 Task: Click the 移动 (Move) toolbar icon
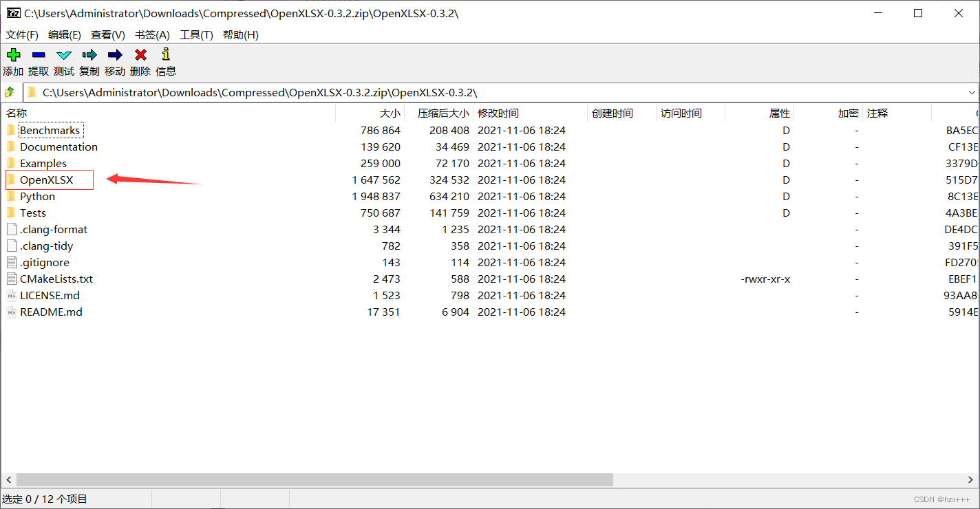(115, 54)
